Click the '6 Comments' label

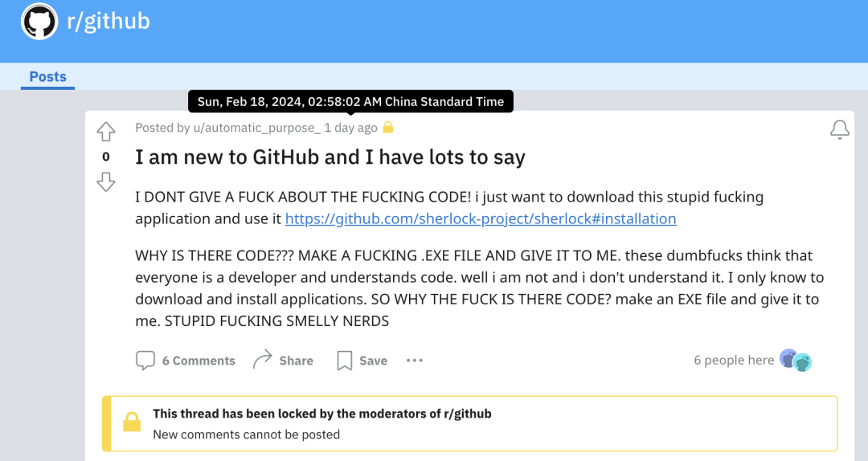click(199, 361)
